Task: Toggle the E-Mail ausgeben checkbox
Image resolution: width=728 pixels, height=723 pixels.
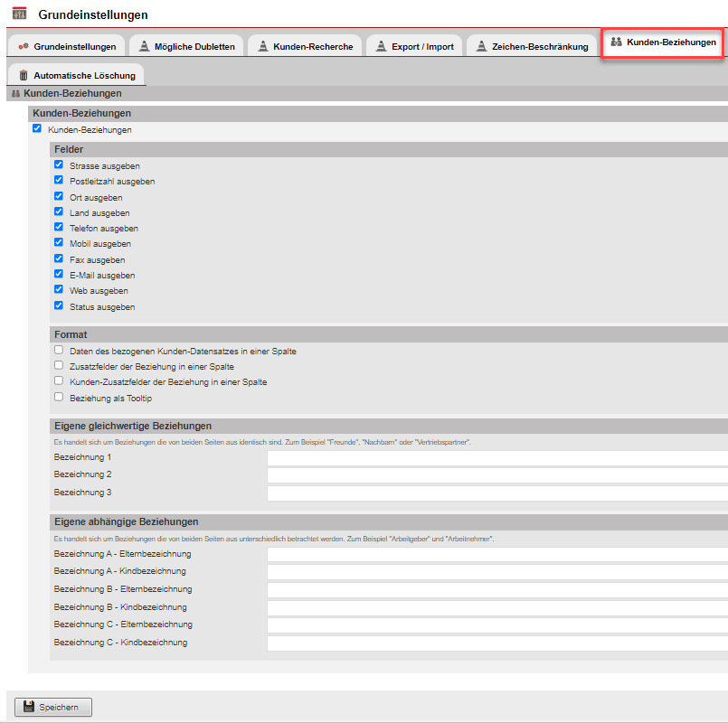Action: tap(59, 275)
